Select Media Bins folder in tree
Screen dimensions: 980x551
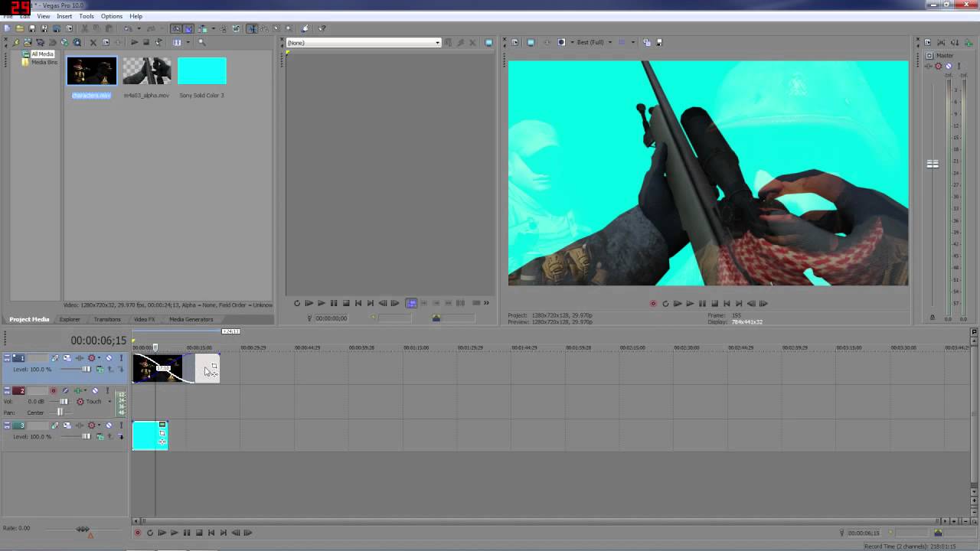pos(44,62)
